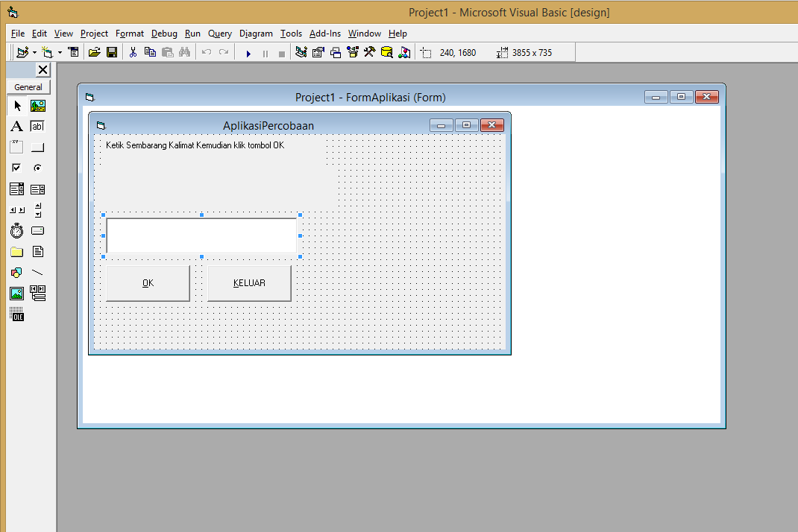798x532 pixels.
Task: Start running the project with the Run arrow
Action: point(248,52)
